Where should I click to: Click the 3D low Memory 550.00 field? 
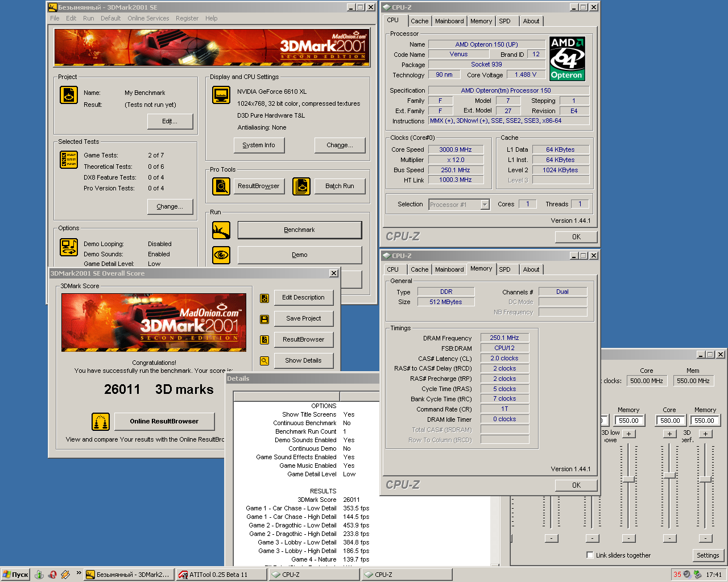(628, 421)
